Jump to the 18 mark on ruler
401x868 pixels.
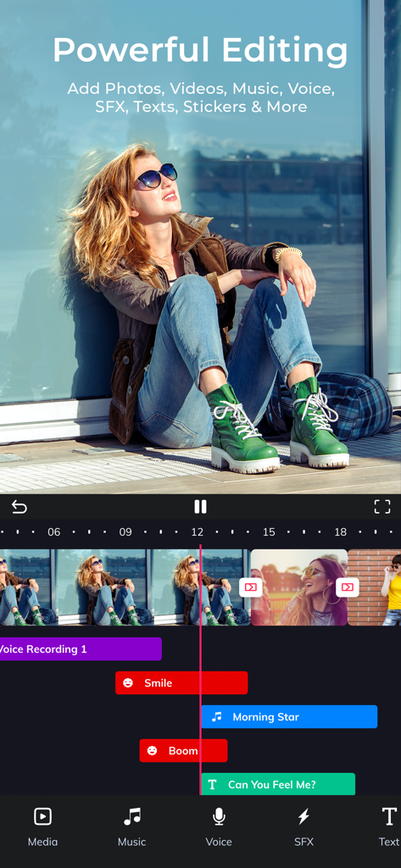[340, 532]
